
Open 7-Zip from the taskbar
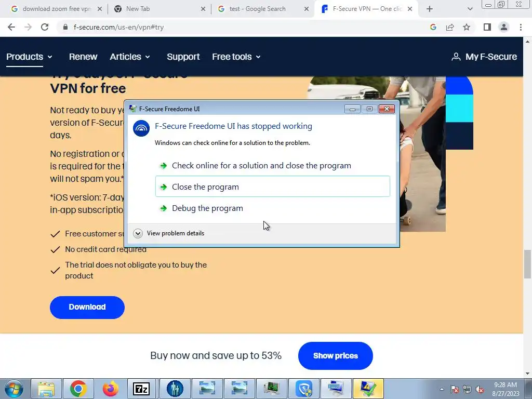tap(141, 389)
